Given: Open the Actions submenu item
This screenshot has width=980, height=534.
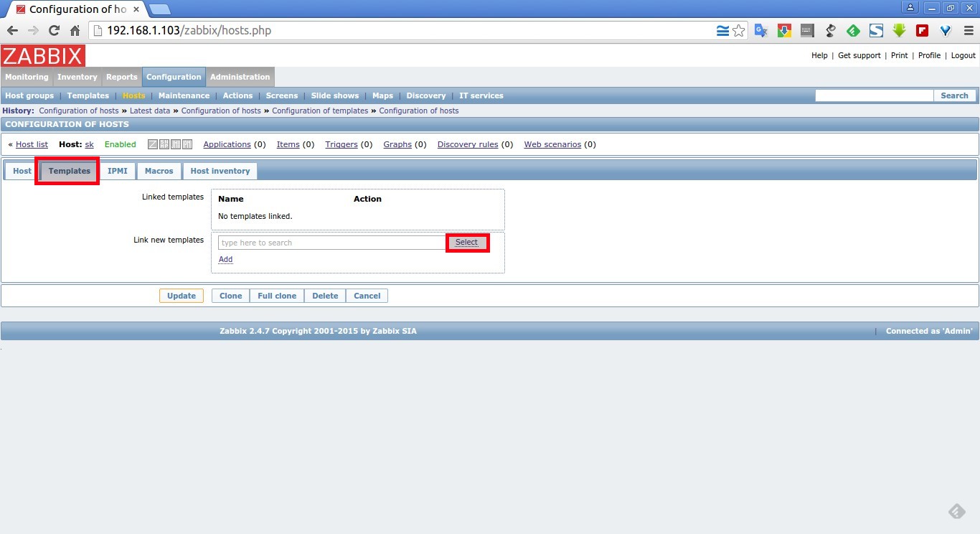Looking at the screenshot, I should pos(237,95).
